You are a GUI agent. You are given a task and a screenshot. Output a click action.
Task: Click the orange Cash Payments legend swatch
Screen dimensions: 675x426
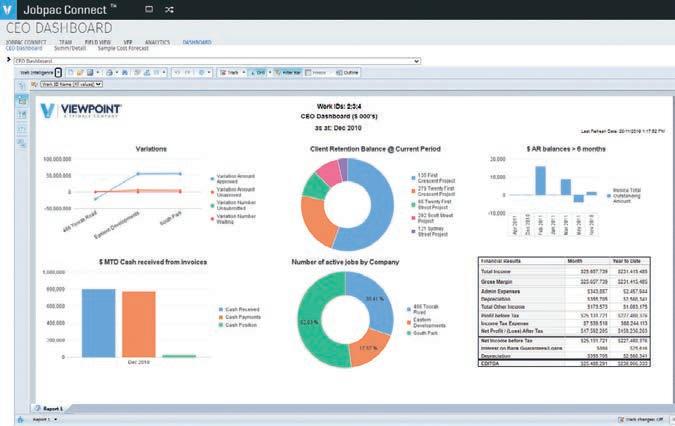[221, 317]
